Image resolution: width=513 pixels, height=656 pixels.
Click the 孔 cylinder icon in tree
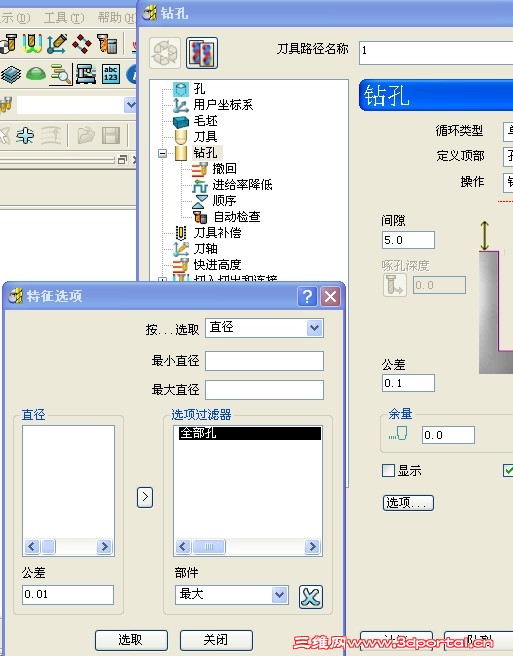pos(181,89)
